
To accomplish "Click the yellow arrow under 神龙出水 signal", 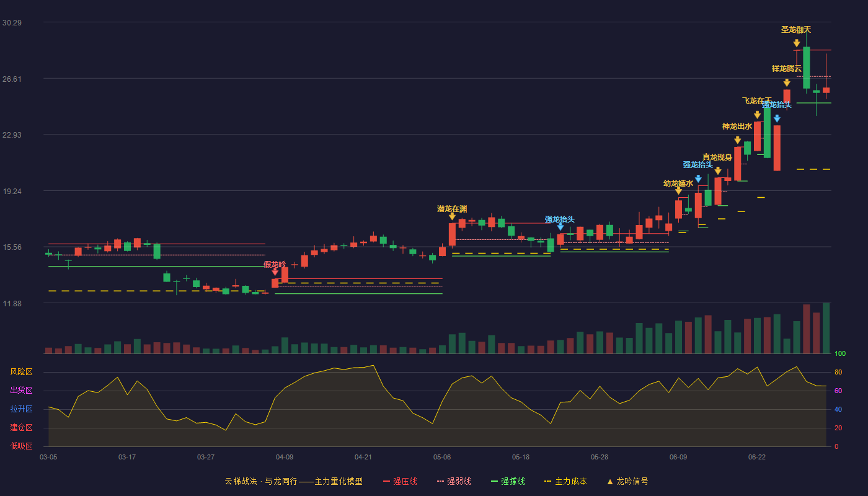I will point(737,140).
